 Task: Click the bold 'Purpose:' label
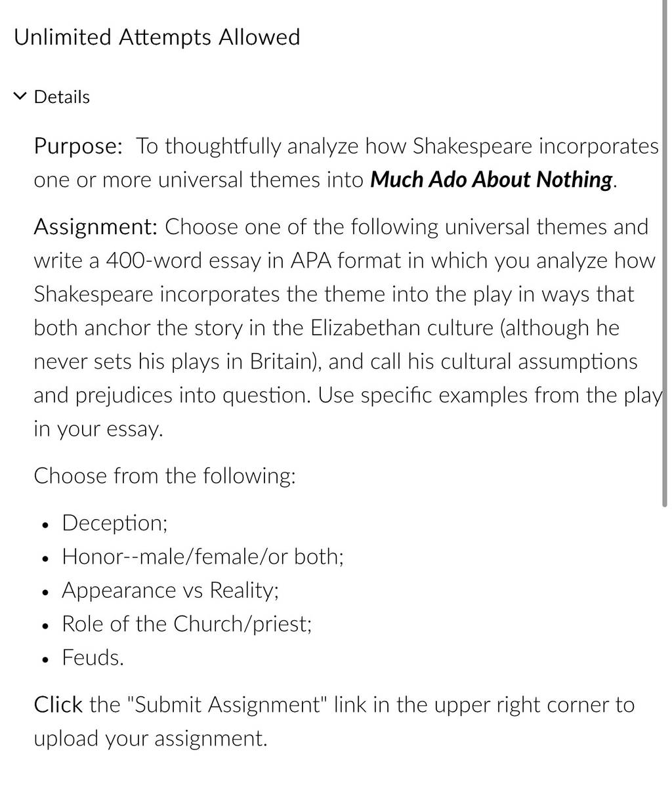point(78,146)
